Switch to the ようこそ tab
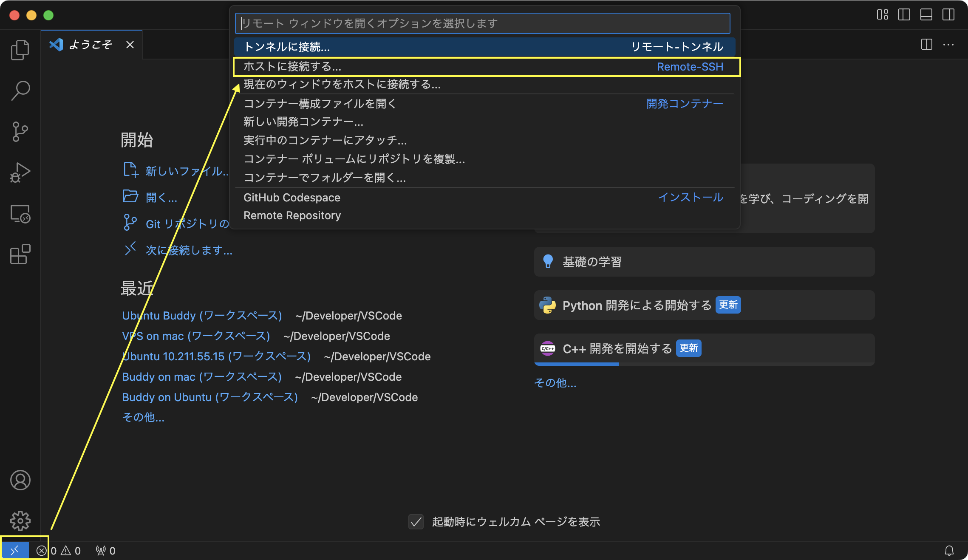This screenshot has height=560, width=968. (x=91, y=44)
